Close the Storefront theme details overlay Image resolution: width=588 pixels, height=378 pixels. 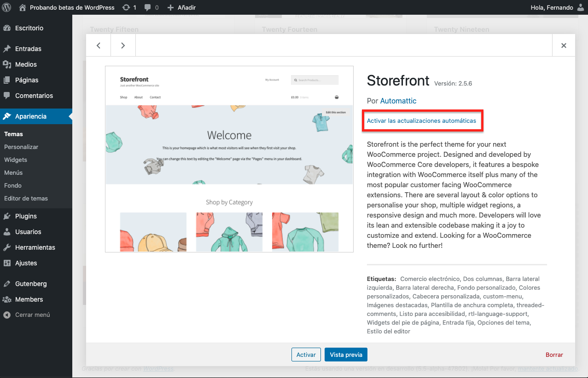564,46
